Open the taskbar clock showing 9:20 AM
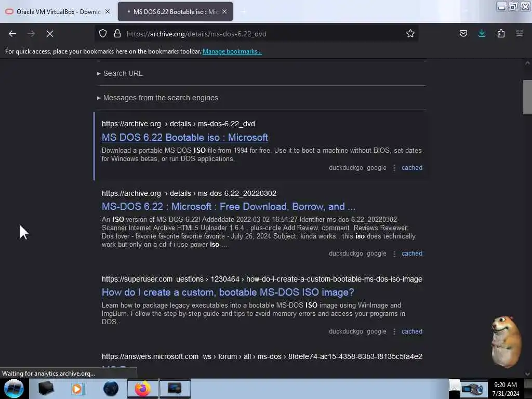The height and width of the screenshot is (399, 532). (x=506, y=389)
